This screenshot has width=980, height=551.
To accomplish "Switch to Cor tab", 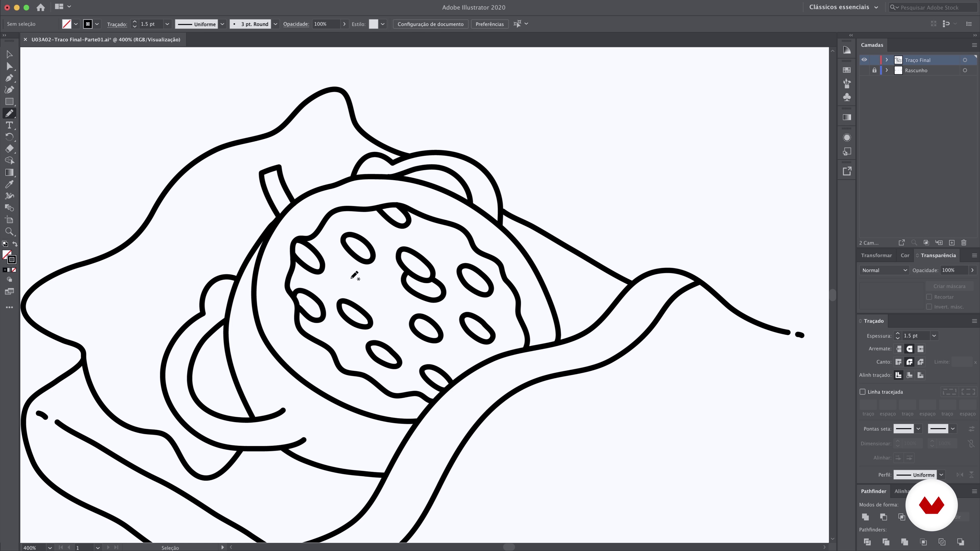I will tap(905, 256).
